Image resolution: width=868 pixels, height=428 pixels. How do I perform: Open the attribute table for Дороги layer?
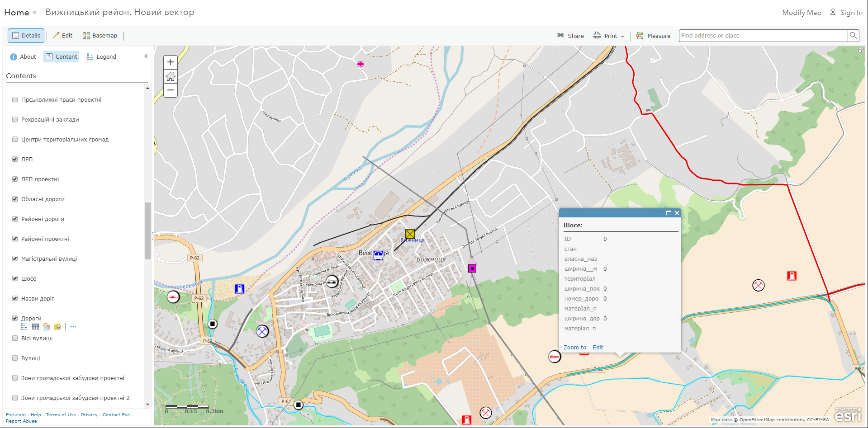pos(35,327)
